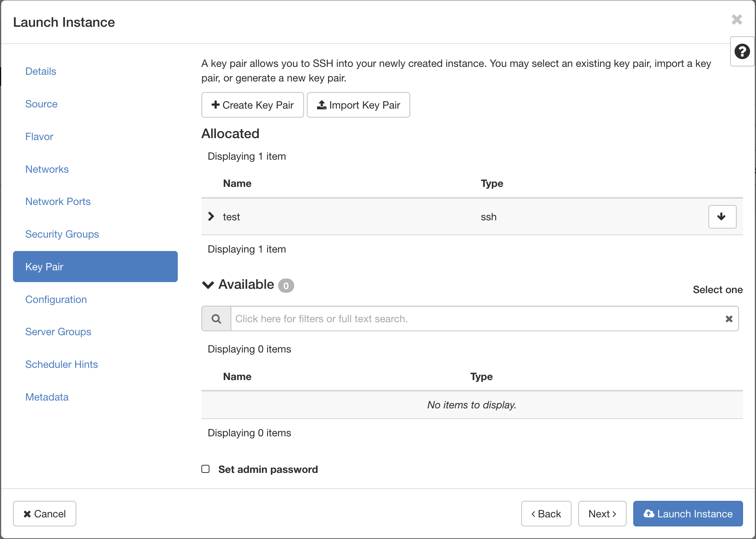
Task: Click the Allocated table Type header
Action: point(492,183)
